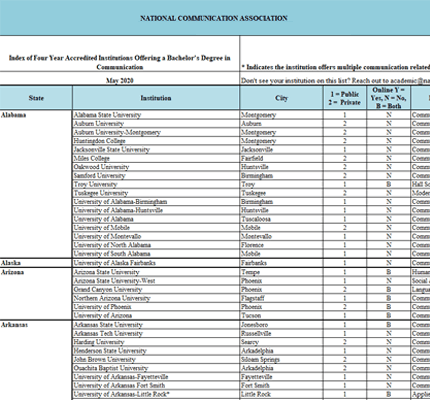Select Grand Canyon University cell
The width and height of the screenshot is (430, 400).
[x=156, y=289]
